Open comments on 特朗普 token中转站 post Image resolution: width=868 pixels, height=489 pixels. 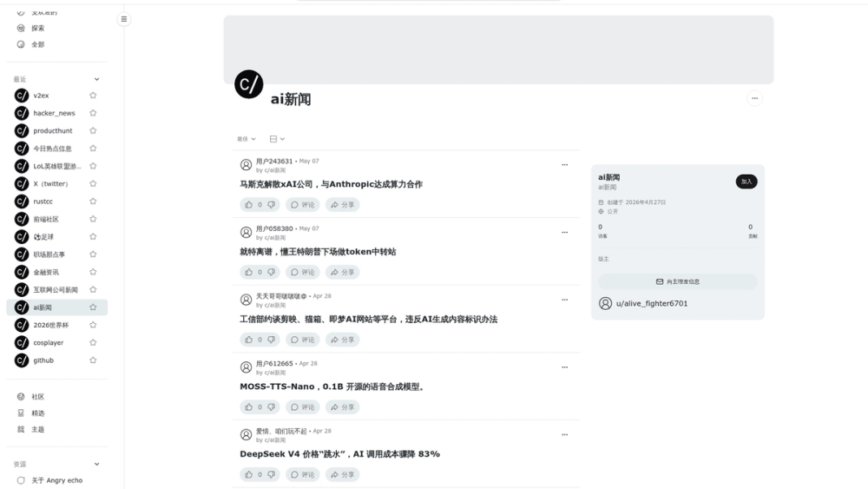click(303, 272)
